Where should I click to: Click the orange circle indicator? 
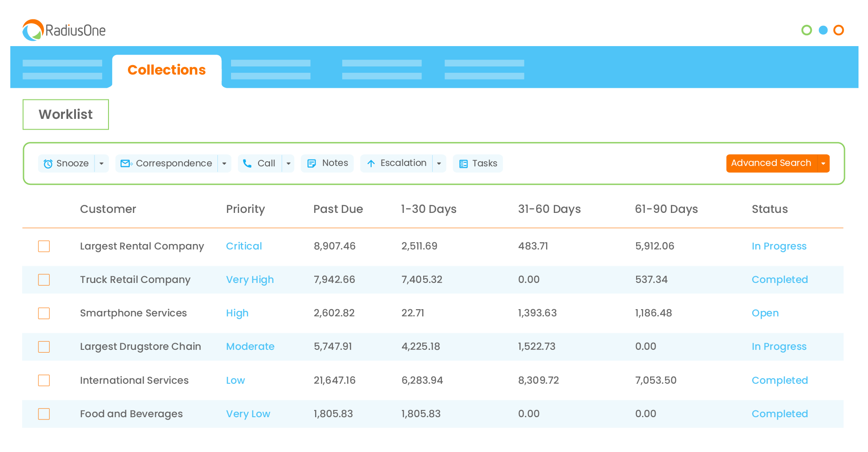839,30
